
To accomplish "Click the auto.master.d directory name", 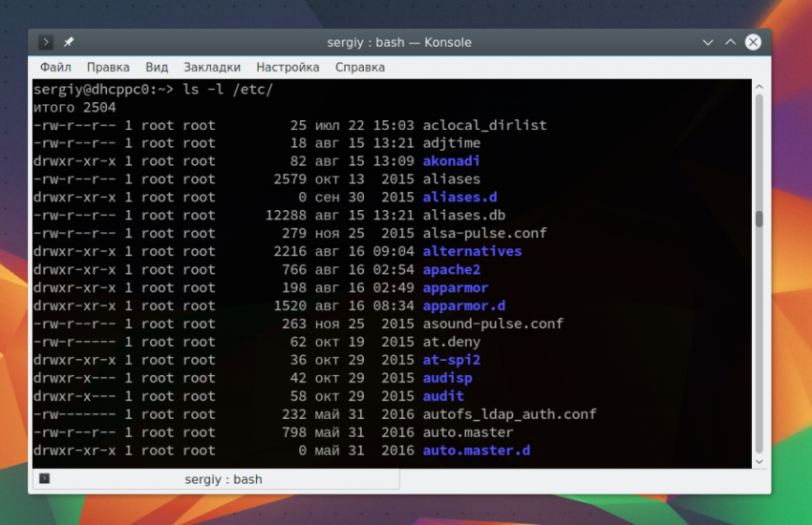I will [x=477, y=451].
